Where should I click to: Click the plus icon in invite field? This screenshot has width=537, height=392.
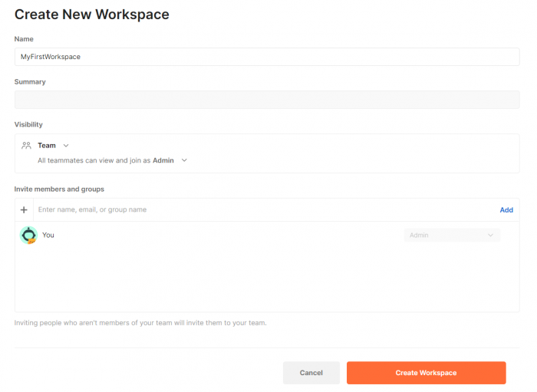point(24,210)
